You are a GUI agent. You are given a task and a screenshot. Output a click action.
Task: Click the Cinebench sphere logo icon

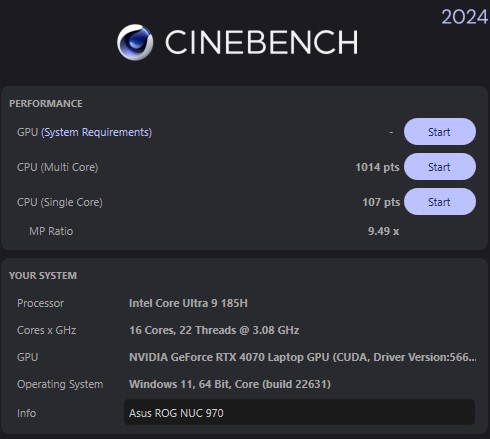coord(135,42)
